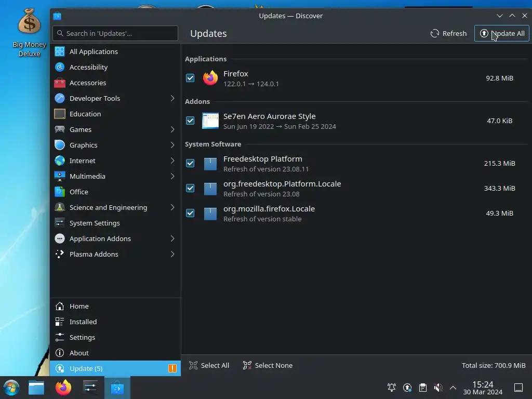This screenshot has height=399, width=532.
Task: Click the Discover store icon on taskbar
Action: (x=117, y=388)
